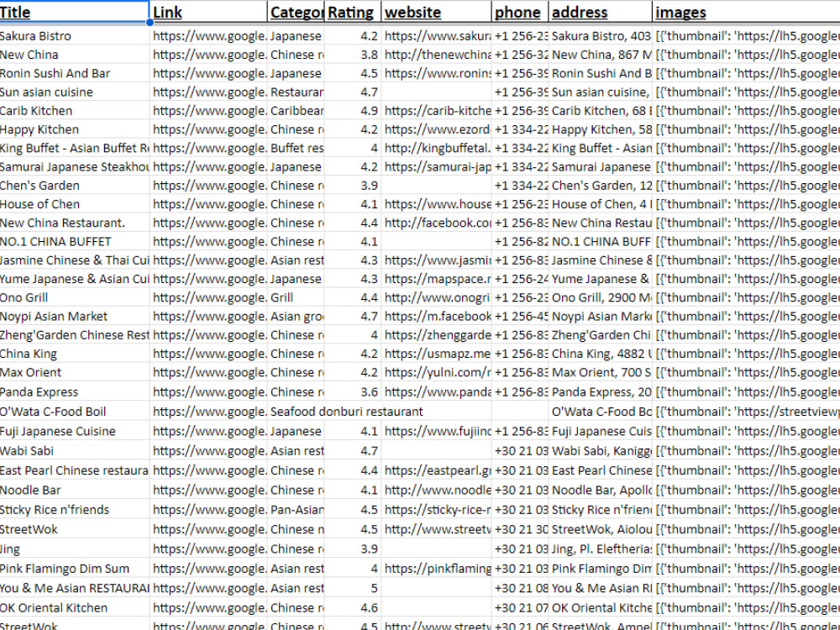This screenshot has height=630, width=840.
Task: Click the New China title cell
Action: 74,55
